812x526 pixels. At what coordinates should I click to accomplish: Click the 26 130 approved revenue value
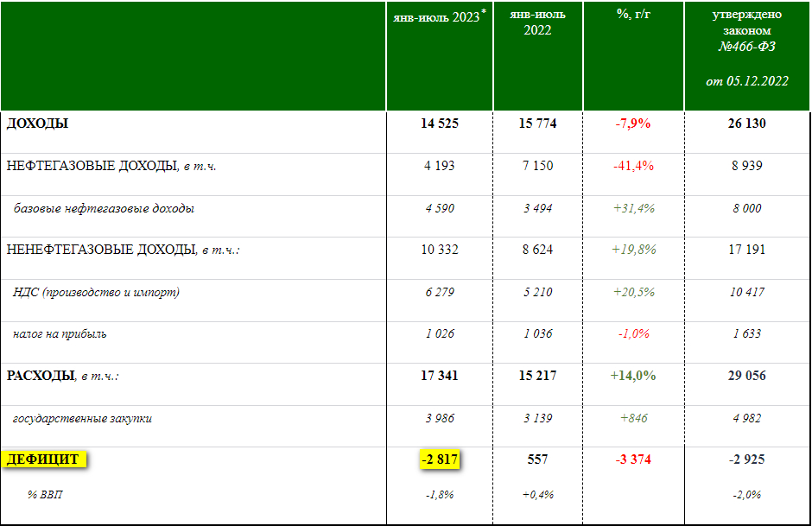tap(746, 124)
